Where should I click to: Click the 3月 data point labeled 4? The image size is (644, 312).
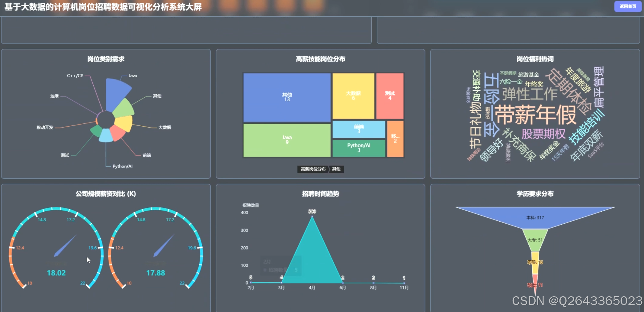[281, 283]
